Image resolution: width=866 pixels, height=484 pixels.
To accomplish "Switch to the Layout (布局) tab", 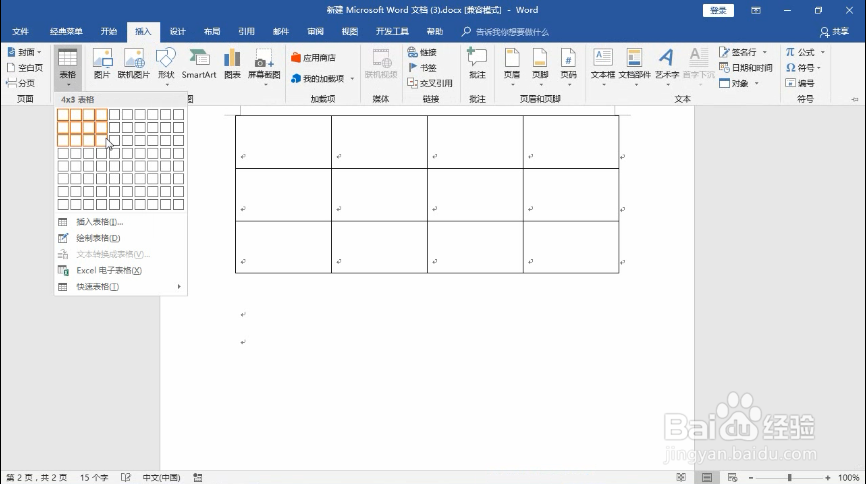I will 212,31.
